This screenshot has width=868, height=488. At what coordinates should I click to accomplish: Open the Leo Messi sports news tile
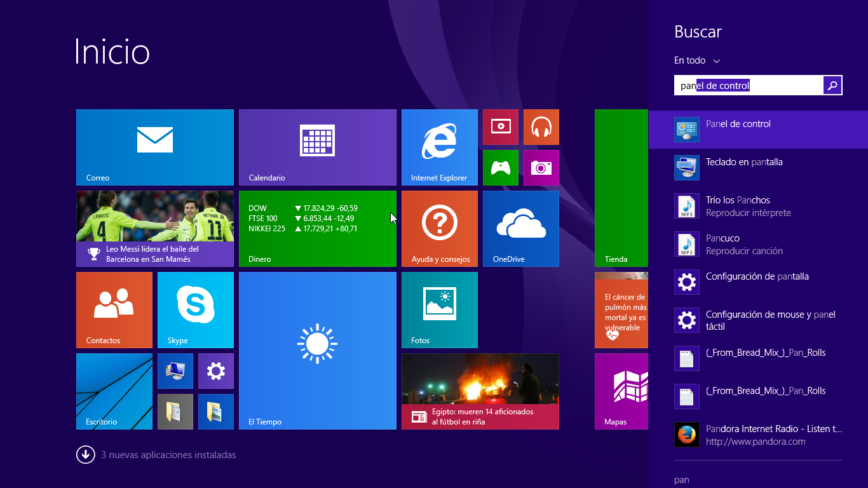[155, 229]
